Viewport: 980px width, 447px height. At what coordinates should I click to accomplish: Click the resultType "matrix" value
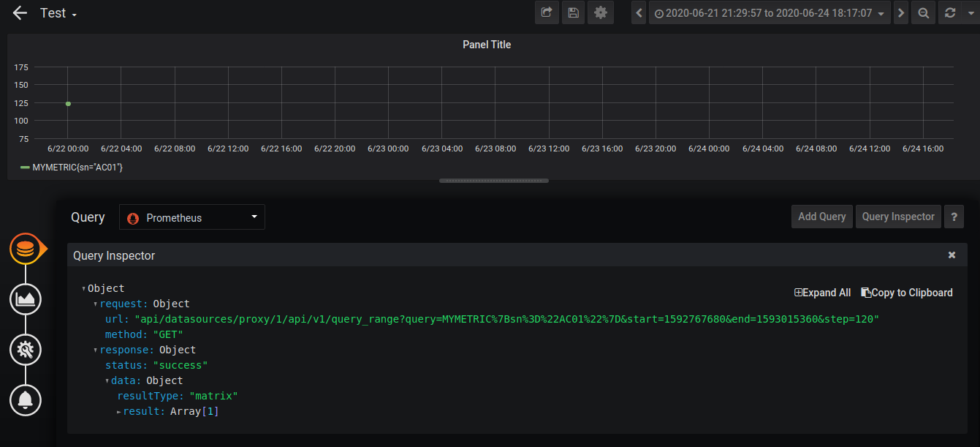point(214,396)
